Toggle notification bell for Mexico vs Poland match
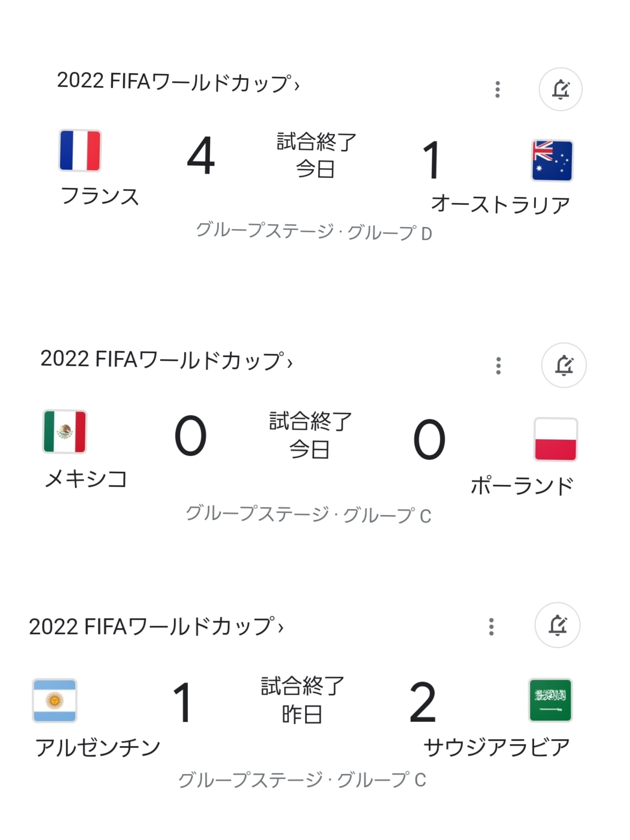 click(x=564, y=365)
